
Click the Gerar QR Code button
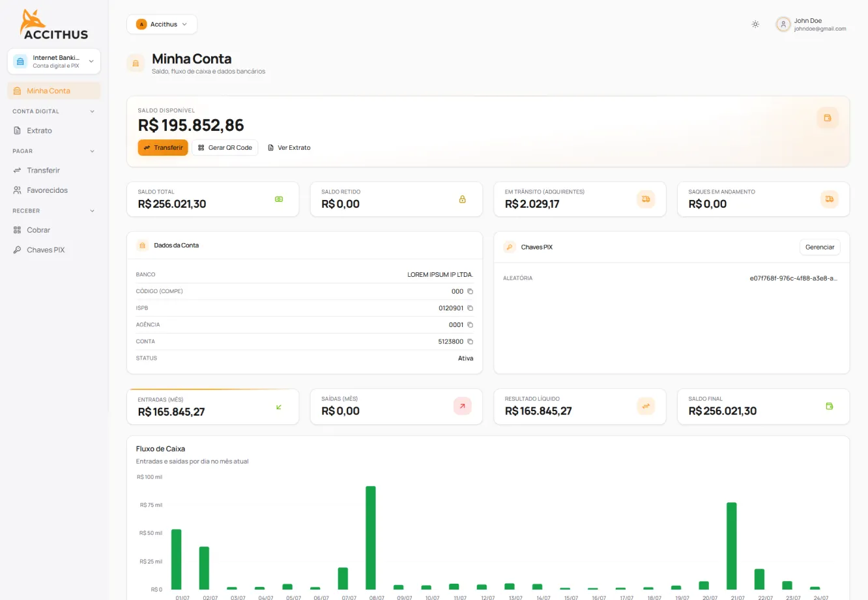pos(225,148)
